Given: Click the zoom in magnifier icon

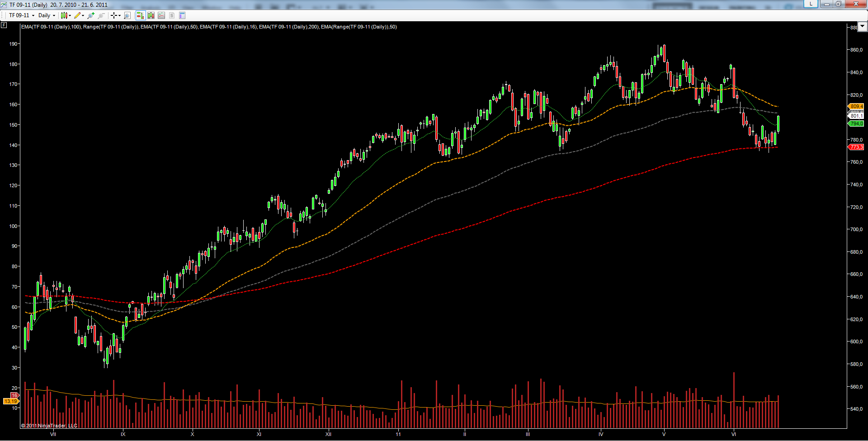Looking at the screenshot, I should tap(91, 15).
